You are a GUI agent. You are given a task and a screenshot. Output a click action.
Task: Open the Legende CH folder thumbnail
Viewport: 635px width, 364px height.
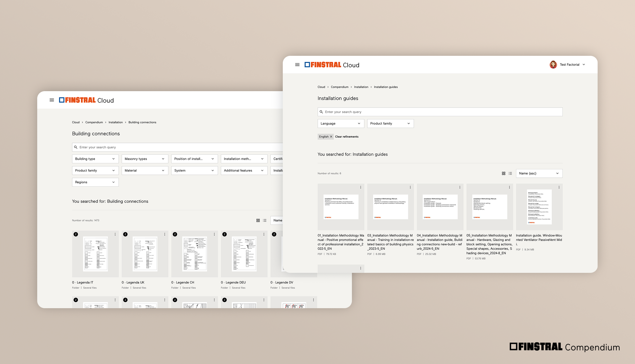[x=194, y=254]
